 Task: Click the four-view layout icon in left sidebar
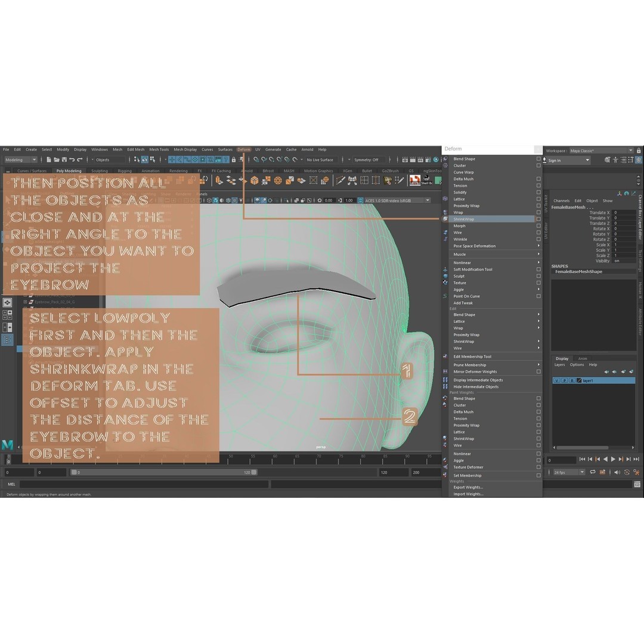[7, 315]
